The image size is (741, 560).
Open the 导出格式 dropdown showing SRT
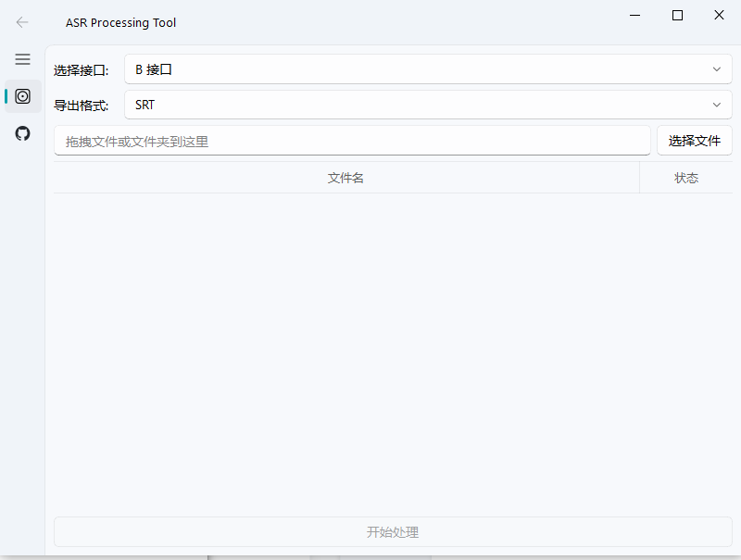point(428,105)
